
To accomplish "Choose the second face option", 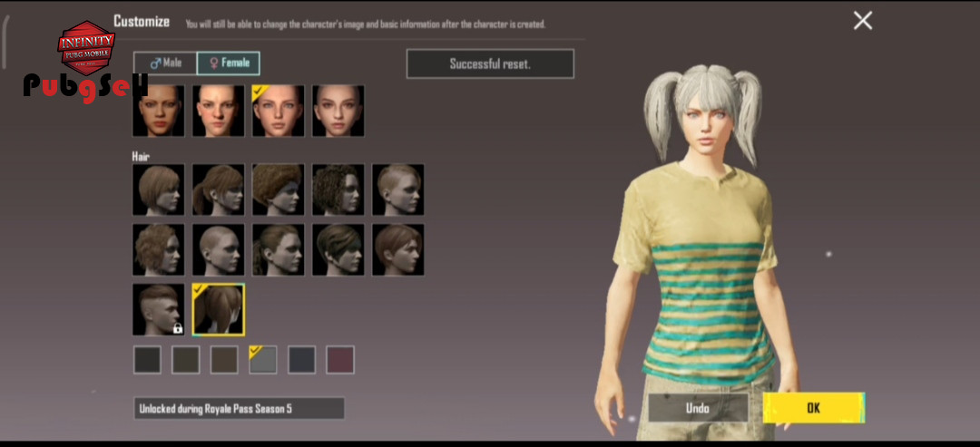I will coord(218,112).
